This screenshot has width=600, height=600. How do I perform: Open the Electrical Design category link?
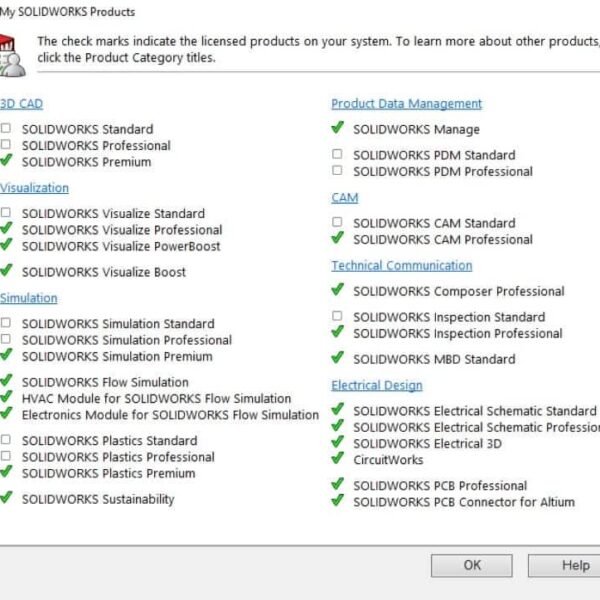point(376,385)
